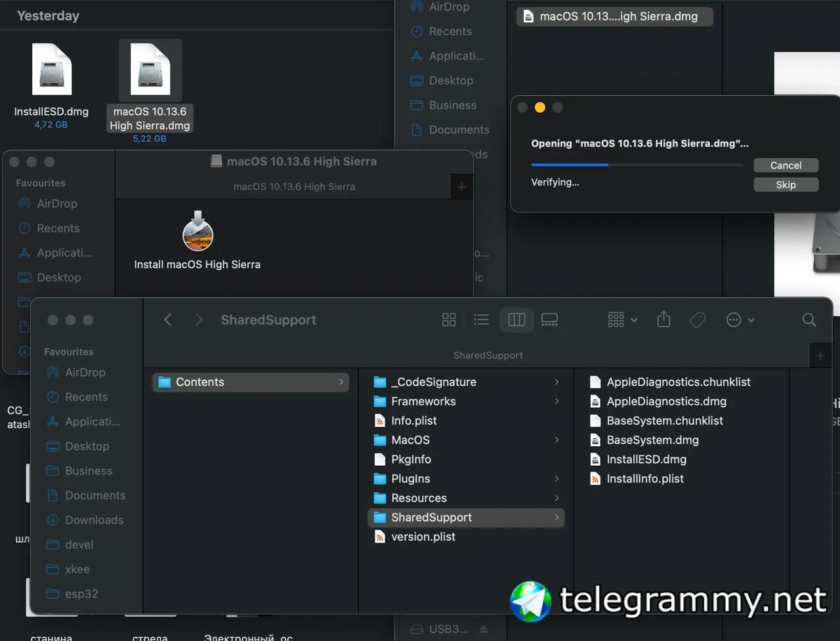The width and height of the screenshot is (840, 641).
Task: Click the Share icon in toolbar
Action: pos(663,319)
